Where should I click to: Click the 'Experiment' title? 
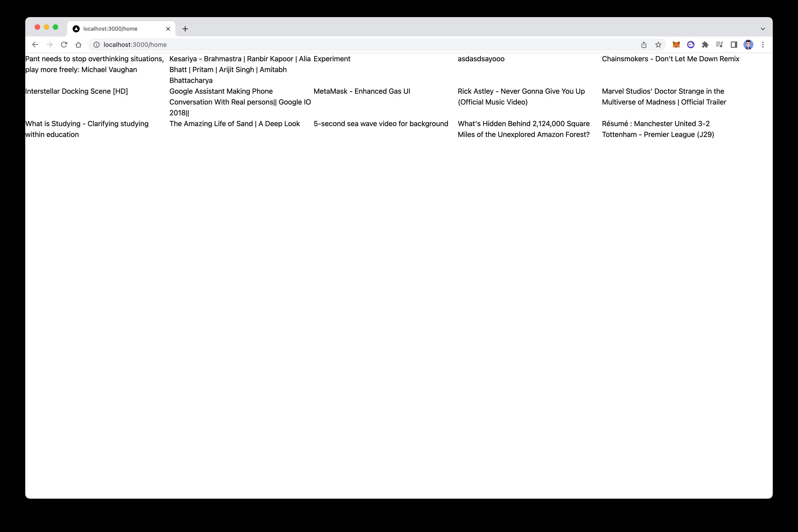[x=332, y=59]
